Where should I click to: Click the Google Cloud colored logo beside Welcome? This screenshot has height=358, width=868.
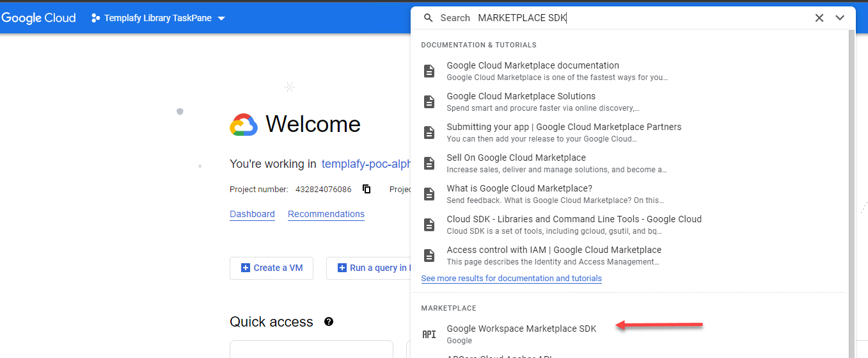point(243,124)
